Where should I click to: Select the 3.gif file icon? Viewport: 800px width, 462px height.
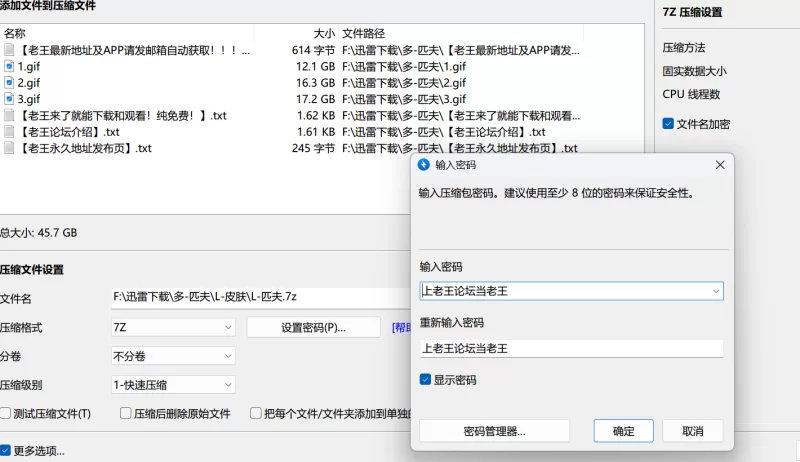(x=9, y=99)
